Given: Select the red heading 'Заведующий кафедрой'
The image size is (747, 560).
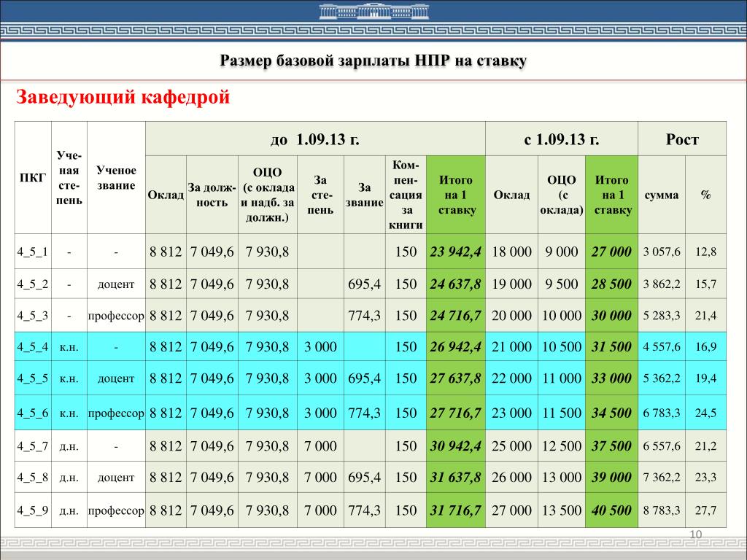Looking at the screenshot, I should point(123,97).
